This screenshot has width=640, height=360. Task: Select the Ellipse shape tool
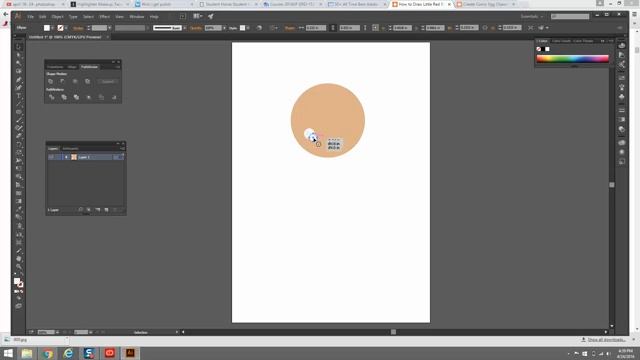(19, 112)
